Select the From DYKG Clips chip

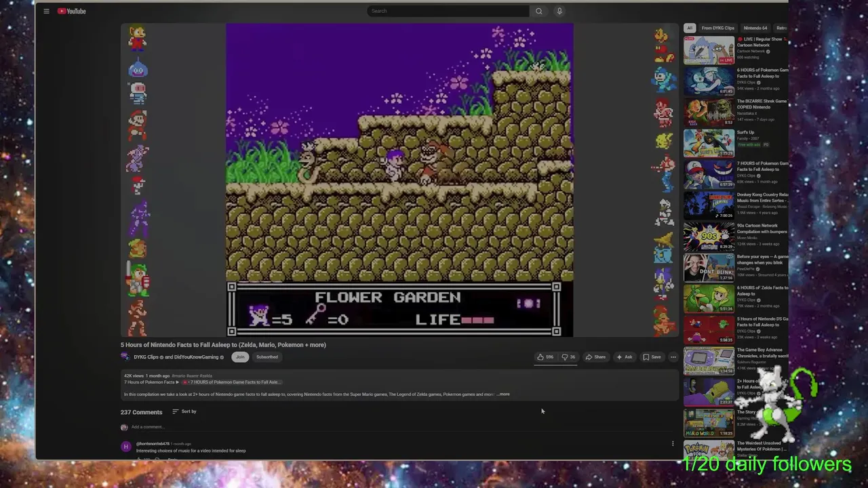click(718, 28)
